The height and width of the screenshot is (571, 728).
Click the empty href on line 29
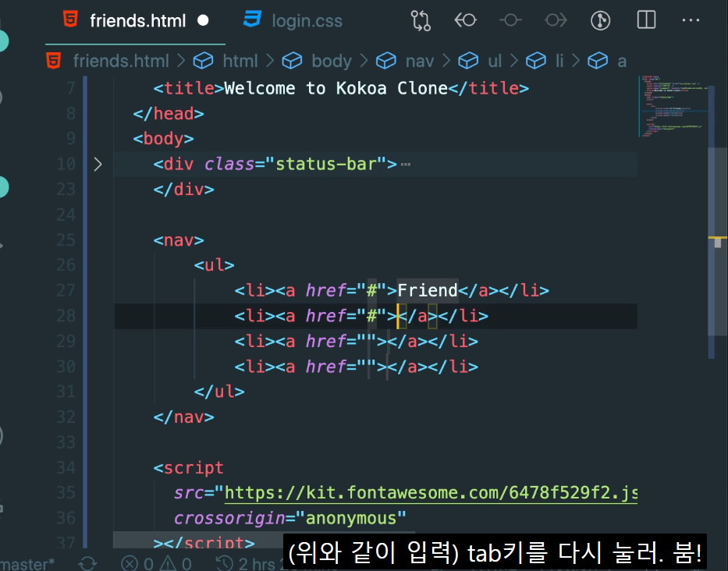point(340,341)
